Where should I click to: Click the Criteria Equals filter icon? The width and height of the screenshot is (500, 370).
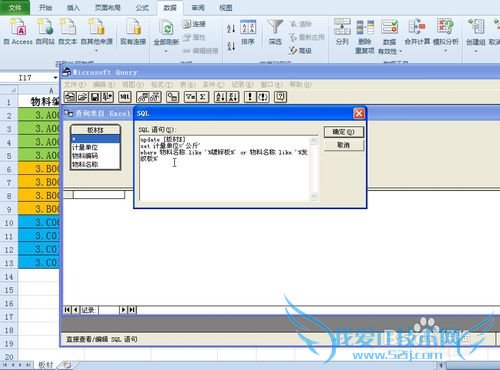190,97
